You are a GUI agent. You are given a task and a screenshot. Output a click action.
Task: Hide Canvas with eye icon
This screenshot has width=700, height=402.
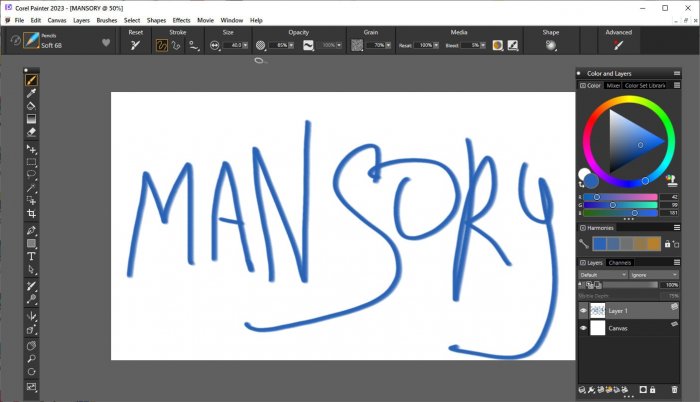click(583, 328)
